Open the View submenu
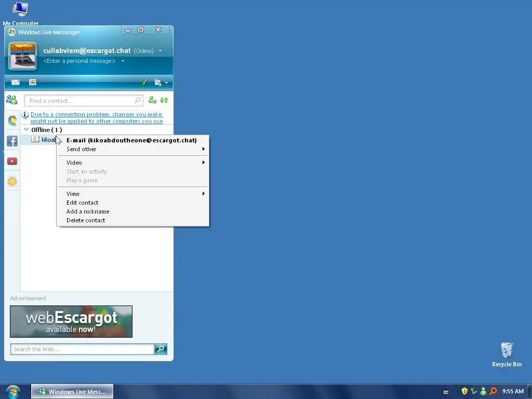Image resolution: width=532 pixels, height=399 pixels. click(132, 194)
